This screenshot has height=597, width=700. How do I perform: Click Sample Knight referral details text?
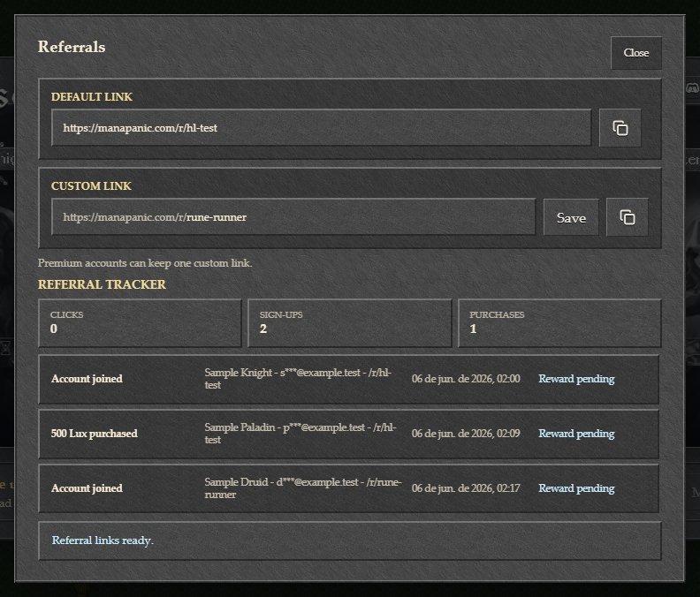pyautogui.click(x=298, y=379)
